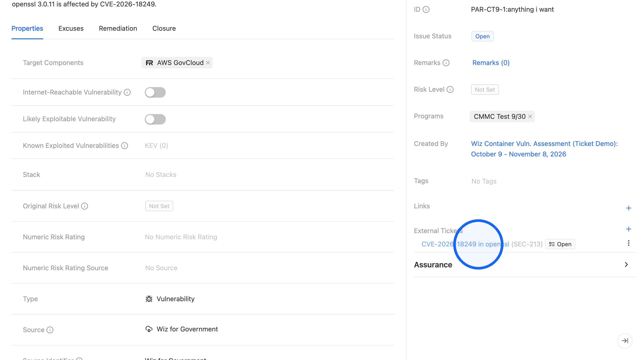The width and height of the screenshot is (644, 360).
Task: Click info icon beside Source label
Action: [x=50, y=330]
